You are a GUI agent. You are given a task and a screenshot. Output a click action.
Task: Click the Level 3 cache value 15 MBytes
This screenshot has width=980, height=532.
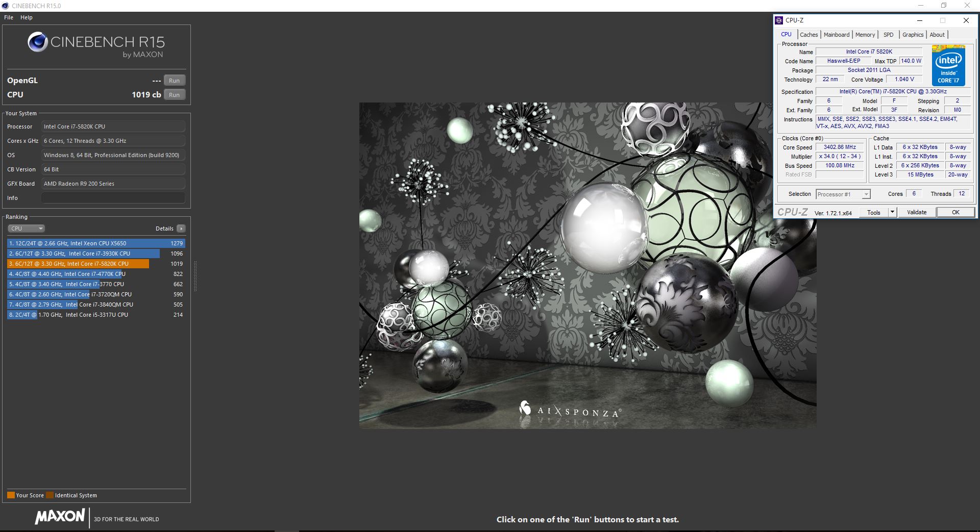(x=920, y=174)
